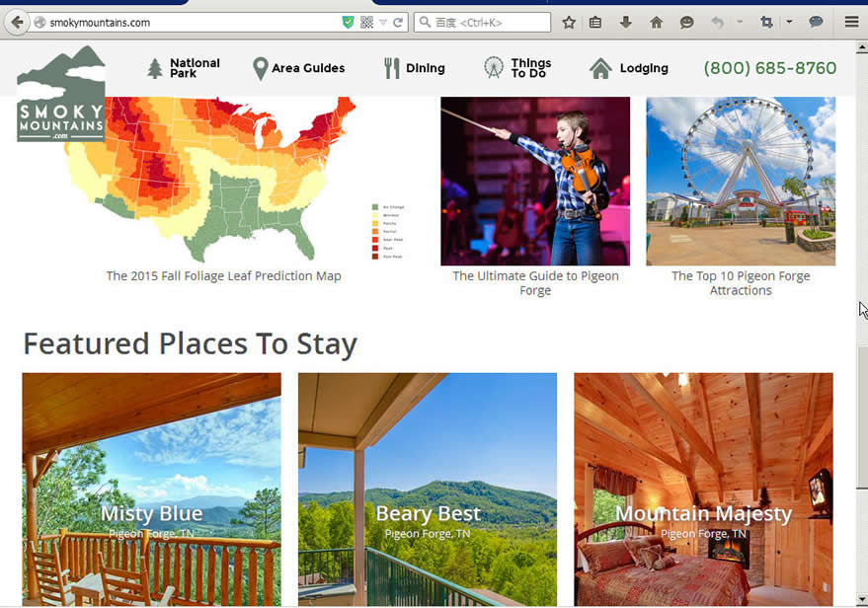Select the crop screenshot tool icon
Image resolution: width=868 pixels, height=608 pixels.
[766, 22]
